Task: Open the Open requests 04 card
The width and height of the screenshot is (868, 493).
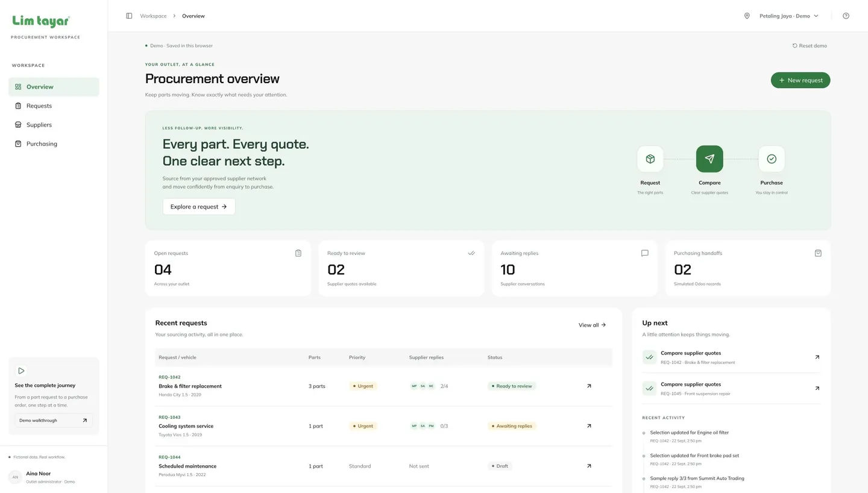Action: 228,268
